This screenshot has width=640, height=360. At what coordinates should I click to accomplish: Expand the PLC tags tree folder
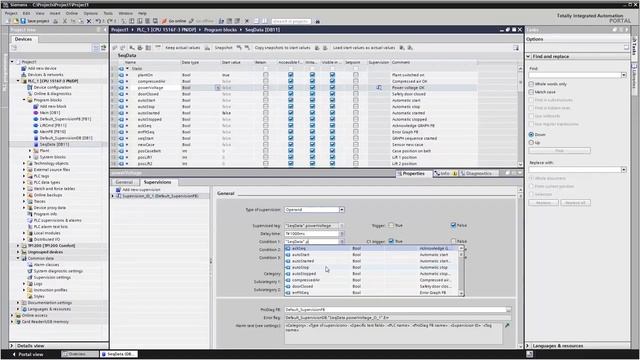click(24, 176)
